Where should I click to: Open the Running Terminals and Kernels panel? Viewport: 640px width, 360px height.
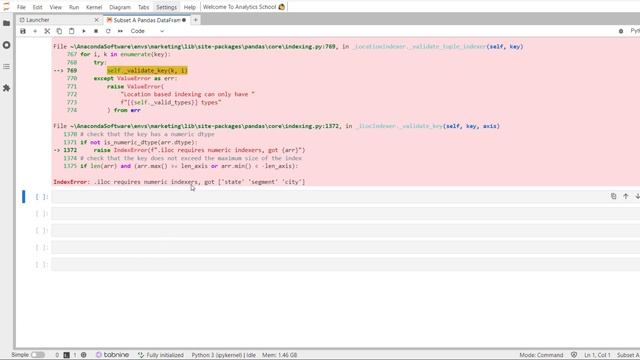click(x=7, y=45)
